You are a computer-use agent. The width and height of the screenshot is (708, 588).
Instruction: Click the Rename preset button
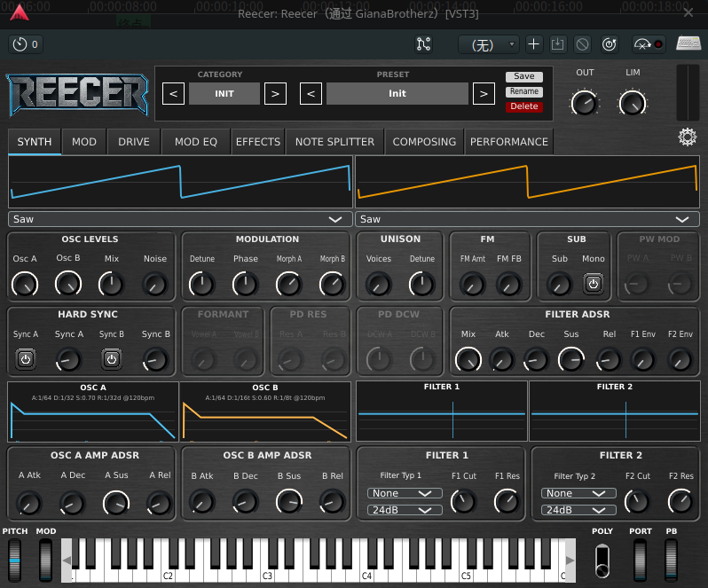(523, 91)
